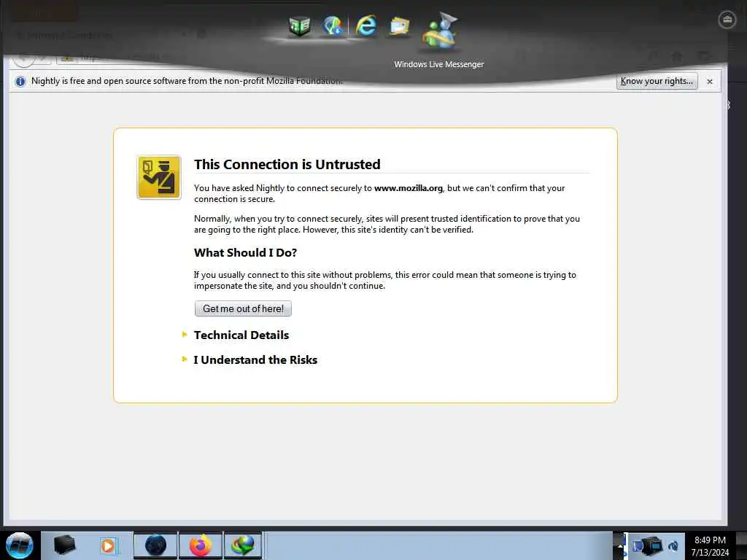Show hidden tray icons arrow
Viewport: 747px width, 560px height.
(620, 545)
